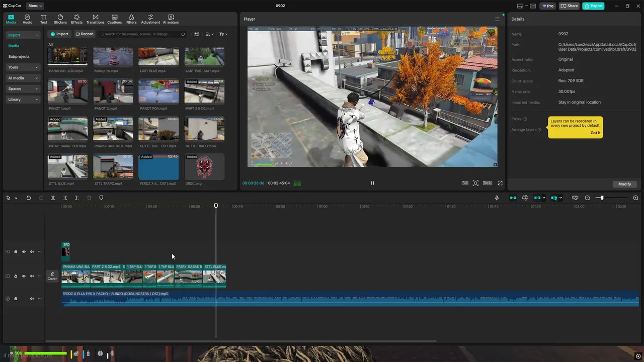Click the preview zoom scan icon

(475, 183)
